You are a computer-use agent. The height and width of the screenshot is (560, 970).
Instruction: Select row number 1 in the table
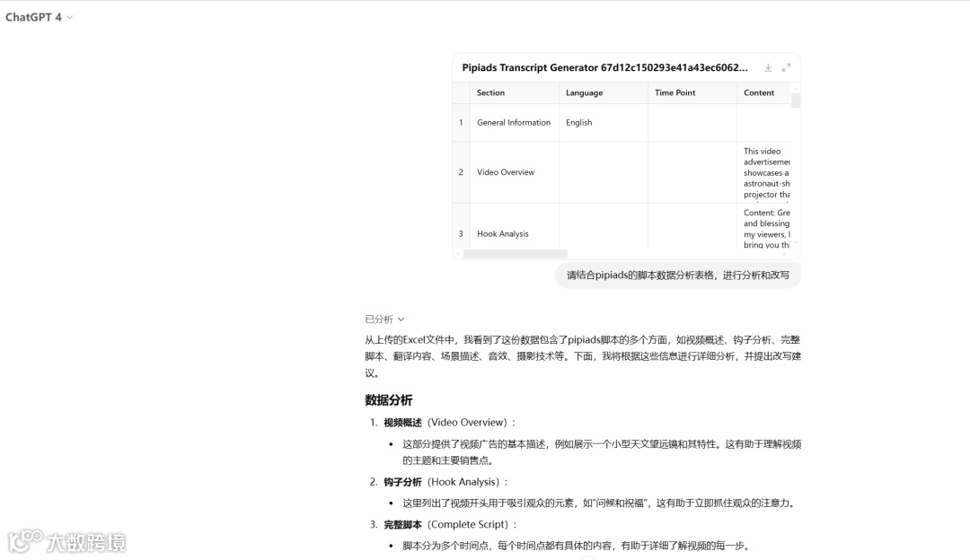tap(461, 122)
